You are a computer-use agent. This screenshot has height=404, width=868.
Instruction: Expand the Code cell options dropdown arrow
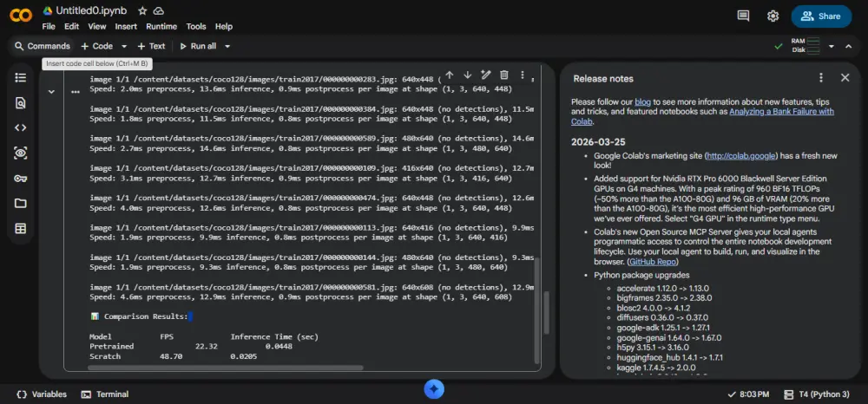pos(124,47)
